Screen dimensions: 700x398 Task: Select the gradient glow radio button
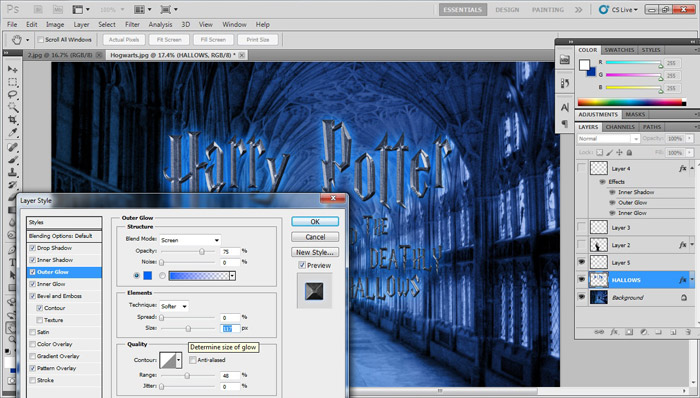coord(162,276)
